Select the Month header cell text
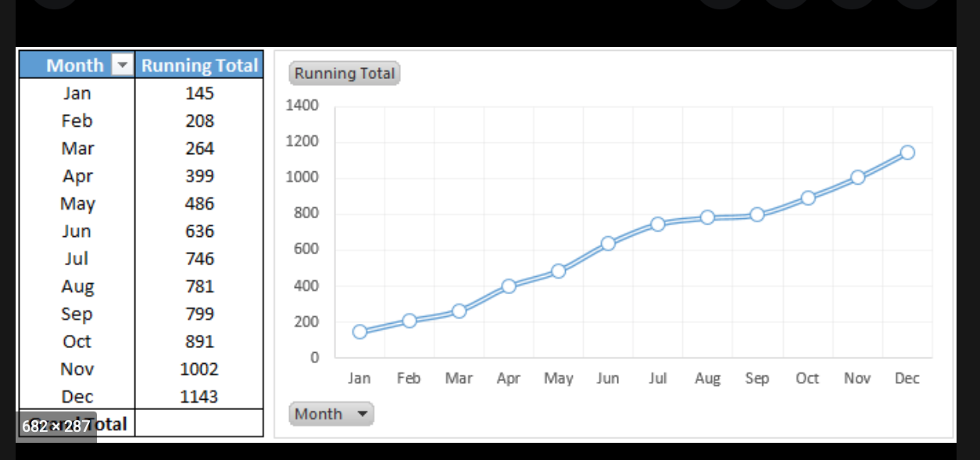Screen dimensions: 980x460 tap(74, 66)
